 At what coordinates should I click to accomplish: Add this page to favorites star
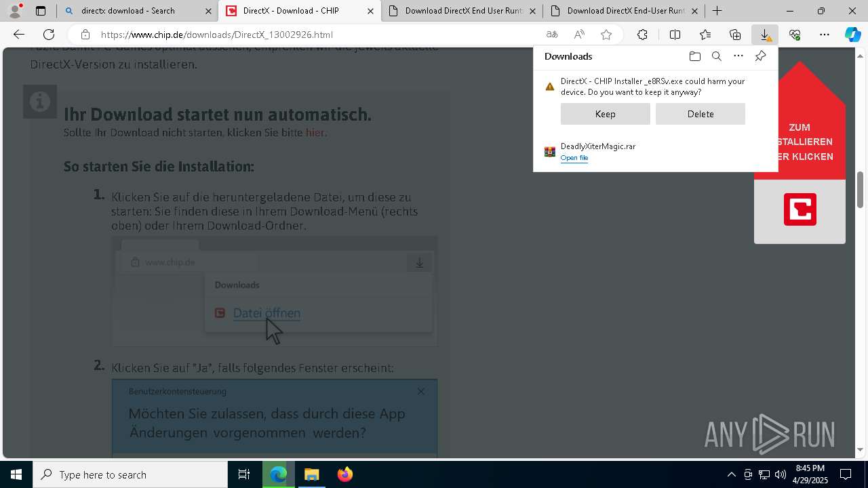(606, 35)
